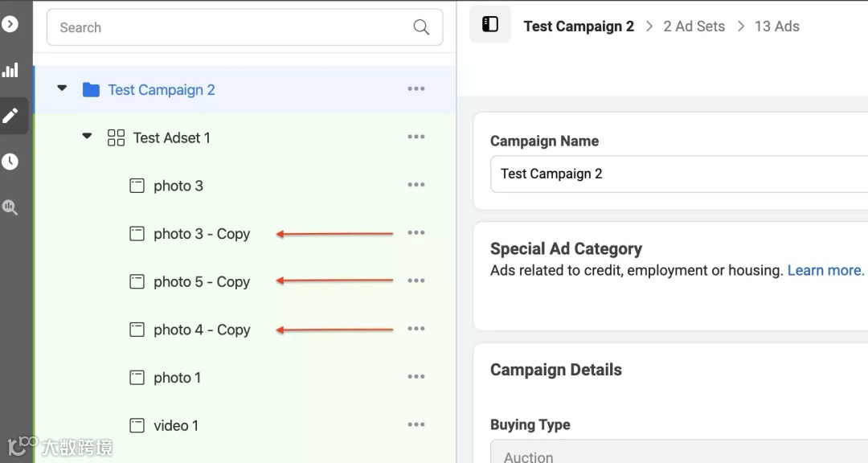Select the photo 5 - Copy ad
868x463 pixels.
coord(201,282)
